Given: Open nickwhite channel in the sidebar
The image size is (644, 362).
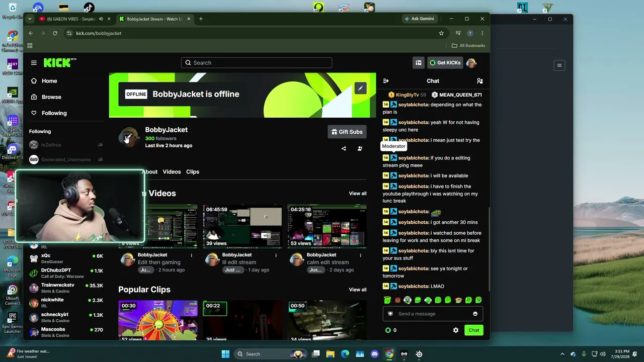Looking at the screenshot, I should (x=66, y=303).
